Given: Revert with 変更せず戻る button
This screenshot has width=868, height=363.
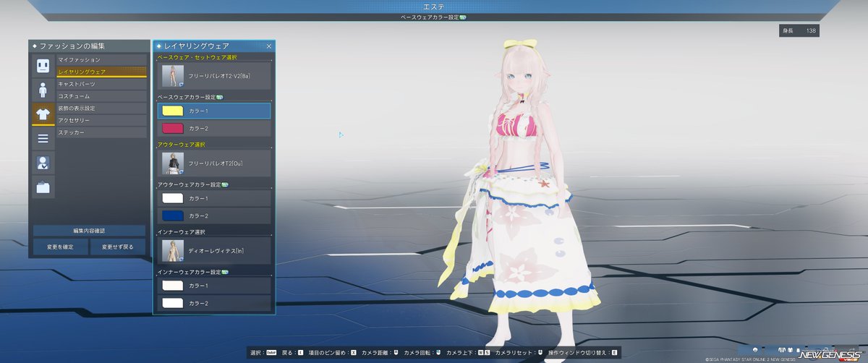Looking at the screenshot, I should pos(119,247).
